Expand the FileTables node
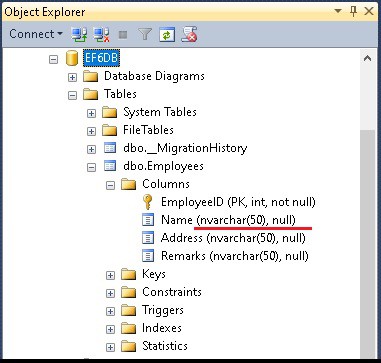This screenshot has height=363, width=381. tap(91, 131)
